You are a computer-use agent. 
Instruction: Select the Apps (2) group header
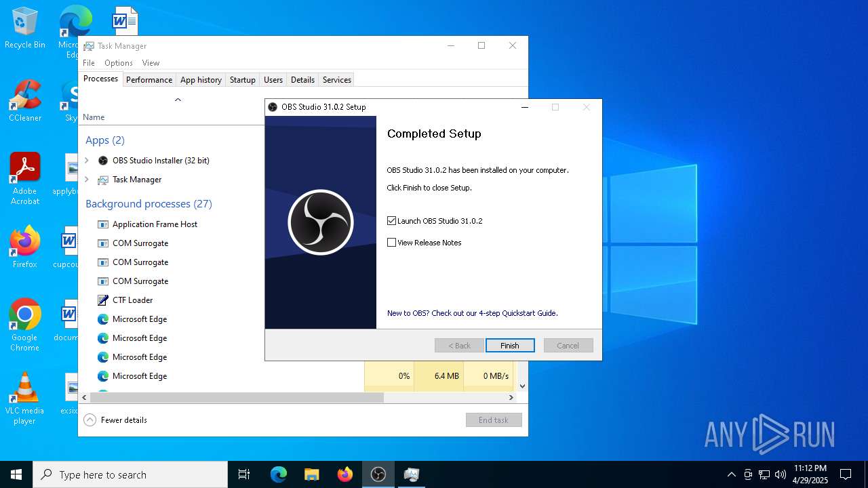tap(105, 140)
